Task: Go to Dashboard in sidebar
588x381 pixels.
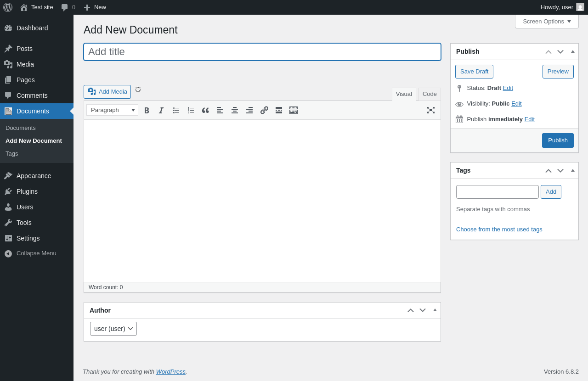Action: click(x=37, y=28)
